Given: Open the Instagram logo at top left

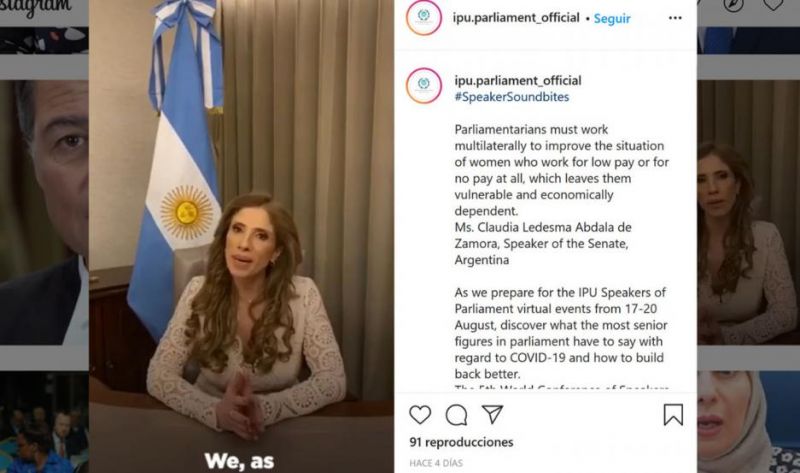Looking at the screenshot, I should [x=37, y=8].
